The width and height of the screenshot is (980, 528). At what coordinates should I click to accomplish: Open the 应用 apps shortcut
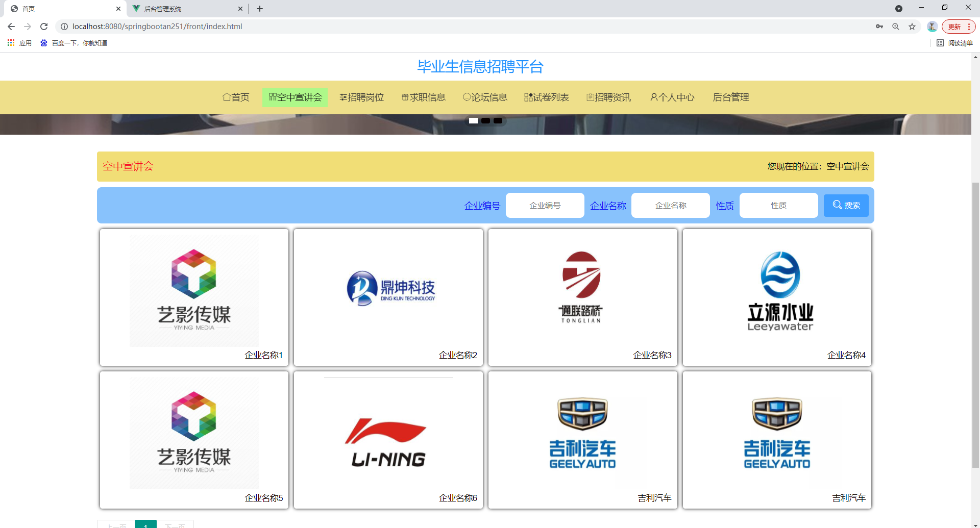coord(19,43)
